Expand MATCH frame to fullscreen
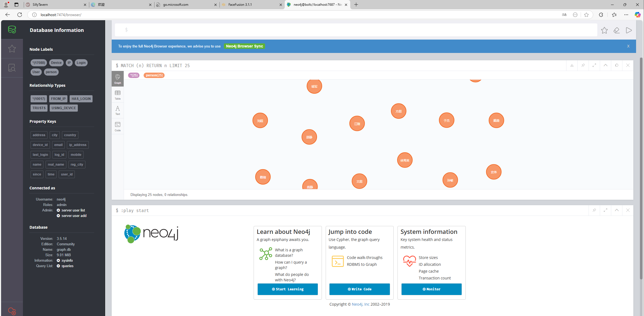This screenshot has width=644, height=316. coord(594,65)
